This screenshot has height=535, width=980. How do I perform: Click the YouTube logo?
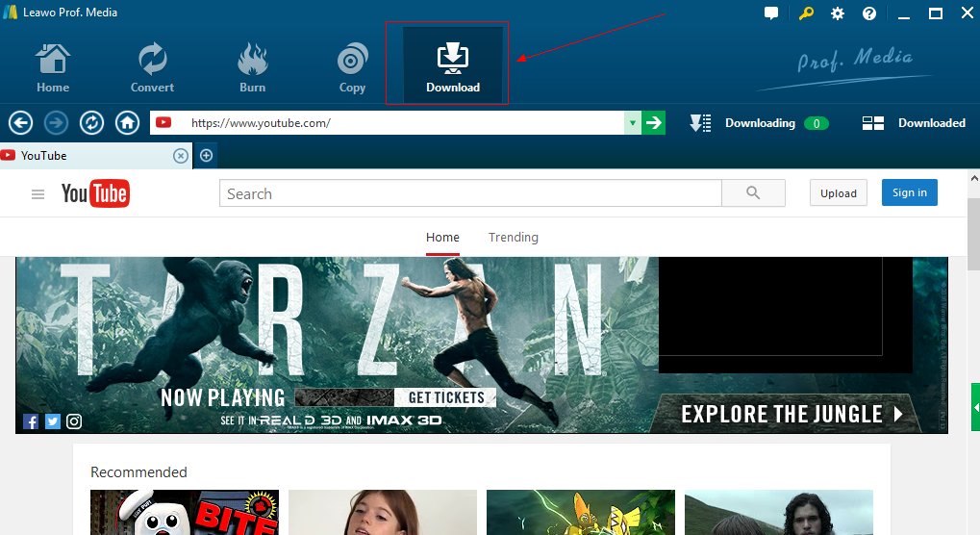pyautogui.click(x=95, y=193)
